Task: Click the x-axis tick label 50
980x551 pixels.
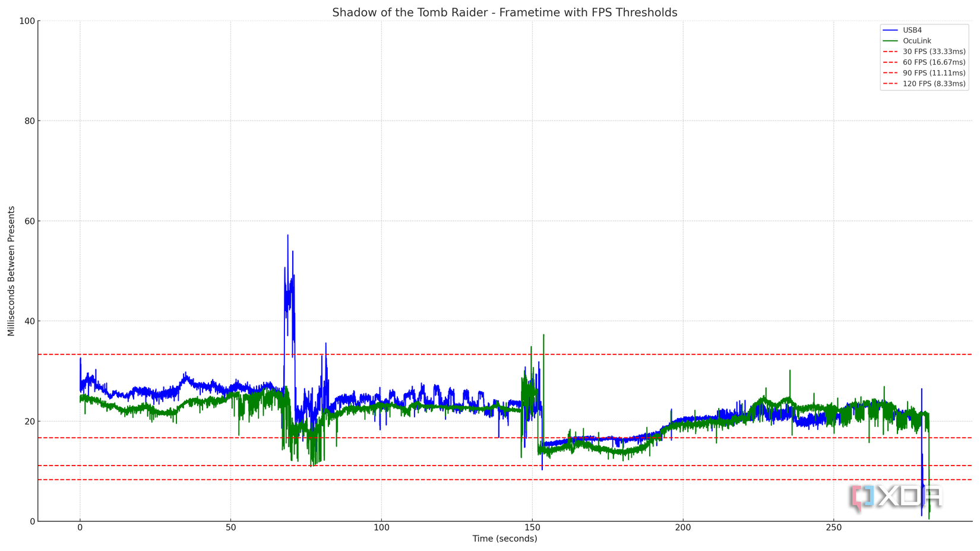Action: click(x=230, y=527)
